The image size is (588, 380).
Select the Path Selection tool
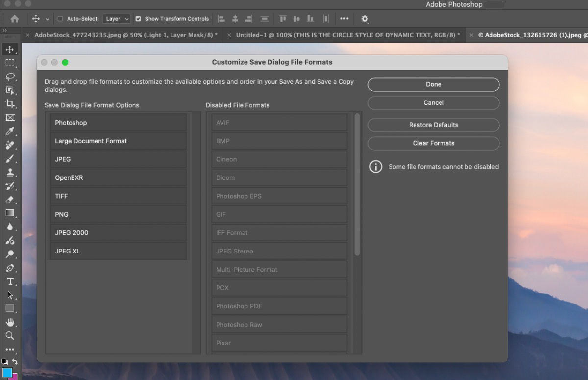click(10, 295)
